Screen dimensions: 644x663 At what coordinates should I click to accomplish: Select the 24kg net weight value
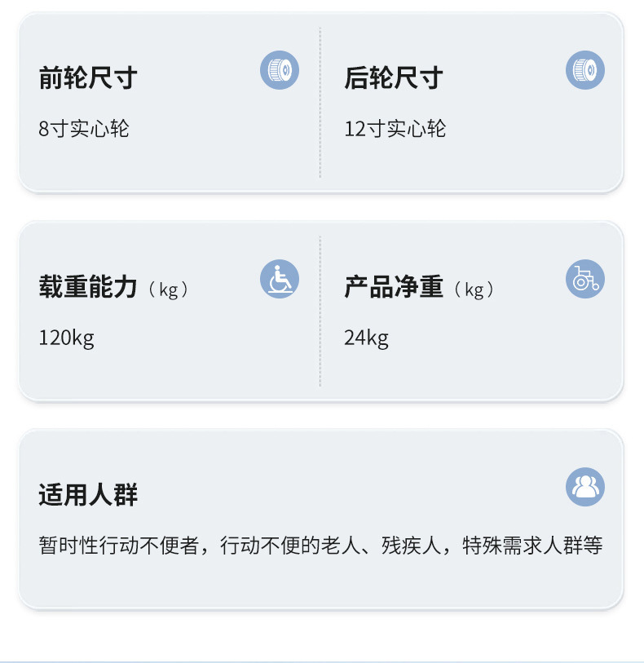[367, 338]
